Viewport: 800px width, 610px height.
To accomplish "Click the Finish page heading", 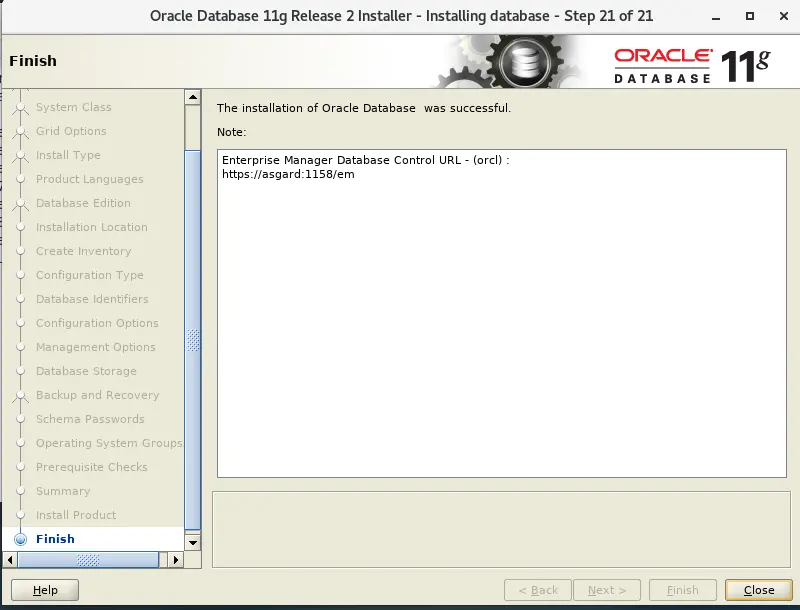I will [33, 61].
